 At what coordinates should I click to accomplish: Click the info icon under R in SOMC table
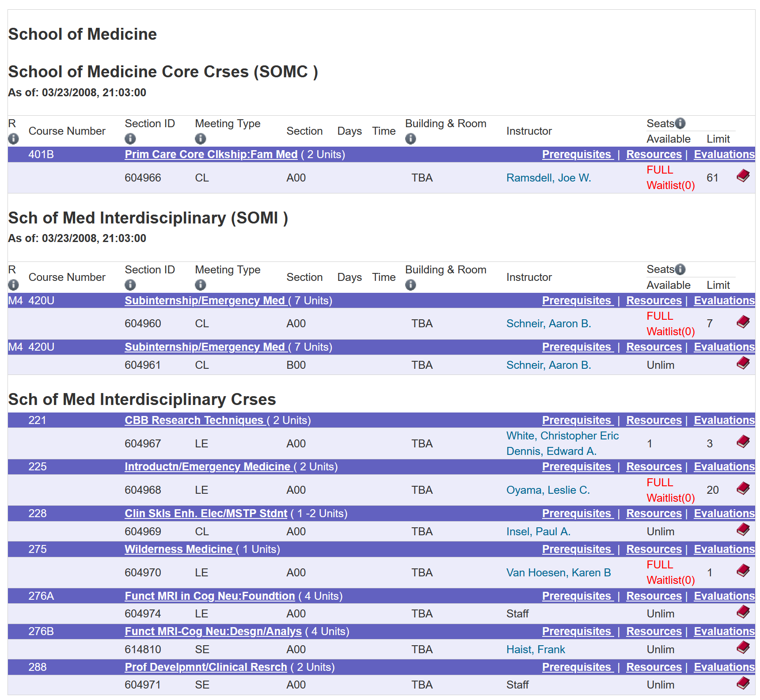tap(13, 139)
